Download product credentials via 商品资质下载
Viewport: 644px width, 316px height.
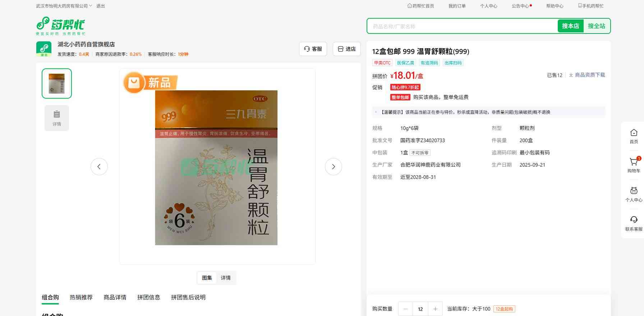[587, 75]
